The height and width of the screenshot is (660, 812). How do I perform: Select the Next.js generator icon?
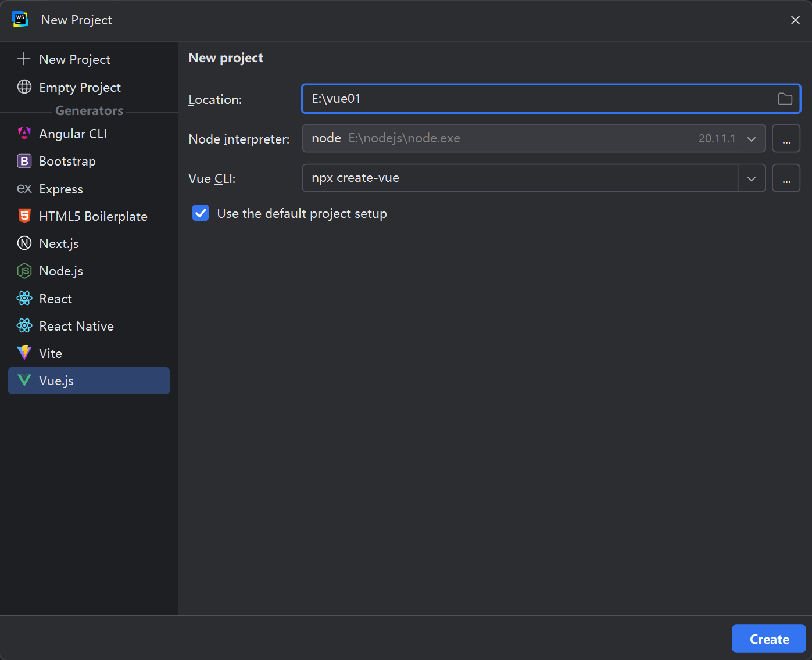[24, 243]
